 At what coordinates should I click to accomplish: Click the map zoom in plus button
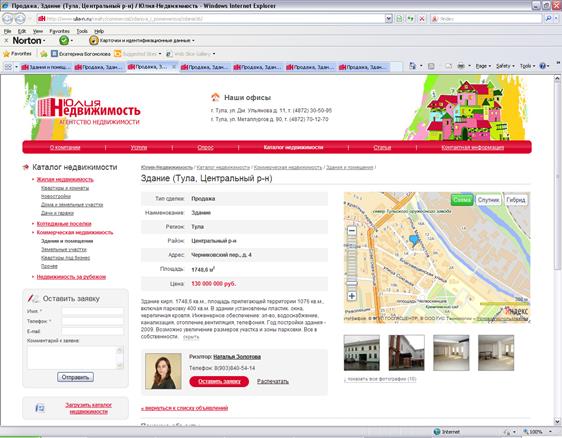point(352,296)
